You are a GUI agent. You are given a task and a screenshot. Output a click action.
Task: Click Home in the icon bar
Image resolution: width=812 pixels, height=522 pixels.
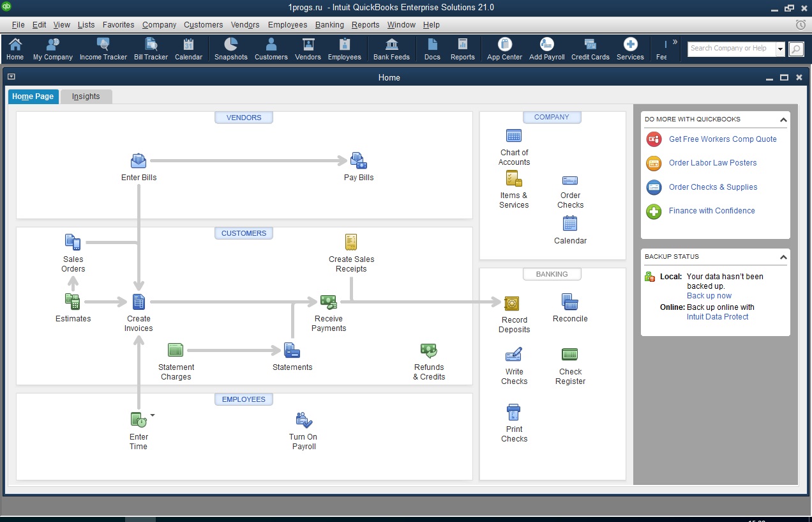pos(15,49)
